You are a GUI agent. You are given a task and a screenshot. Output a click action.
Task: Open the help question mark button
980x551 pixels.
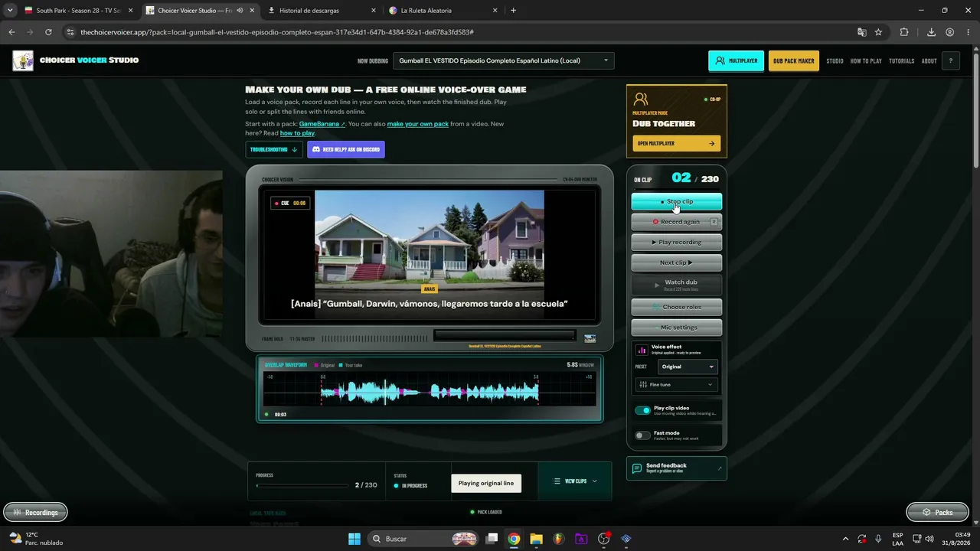click(x=950, y=61)
